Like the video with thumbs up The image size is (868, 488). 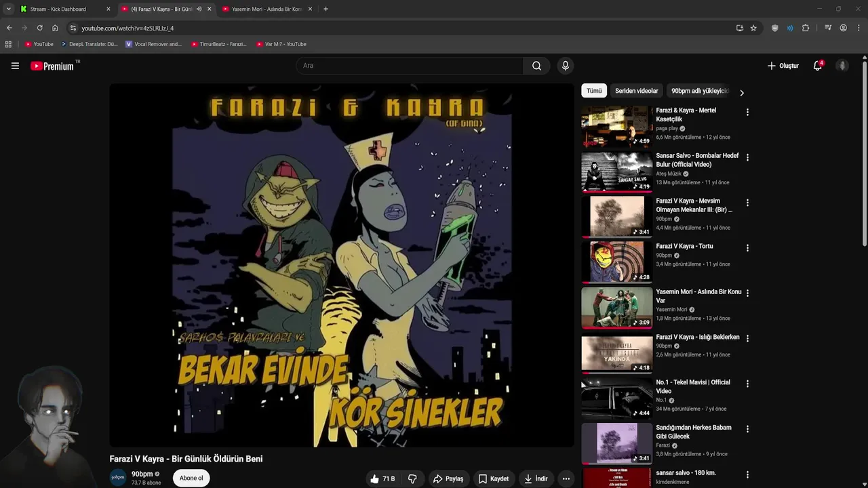pyautogui.click(x=382, y=479)
